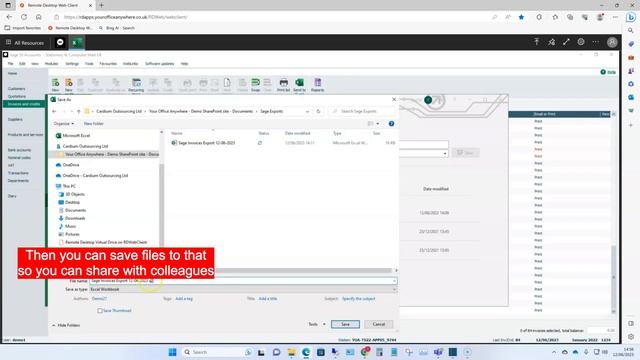This screenshot has height=360, width=640.
Task: Reload the browser page
Action: coord(24,17)
